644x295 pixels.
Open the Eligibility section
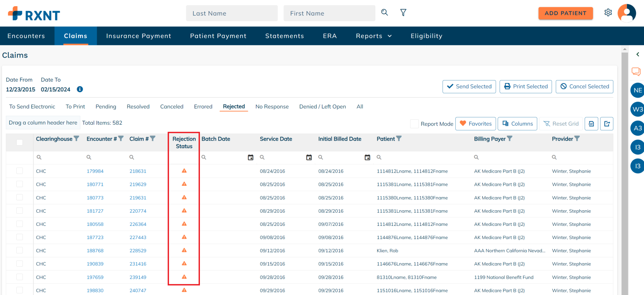tap(426, 36)
